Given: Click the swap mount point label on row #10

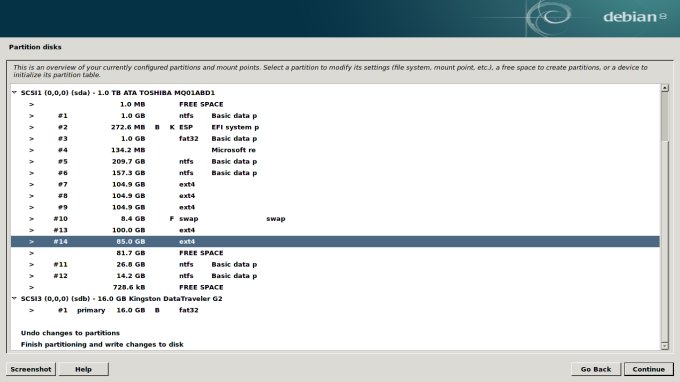Looking at the screenshot, I should click(275, 219).
